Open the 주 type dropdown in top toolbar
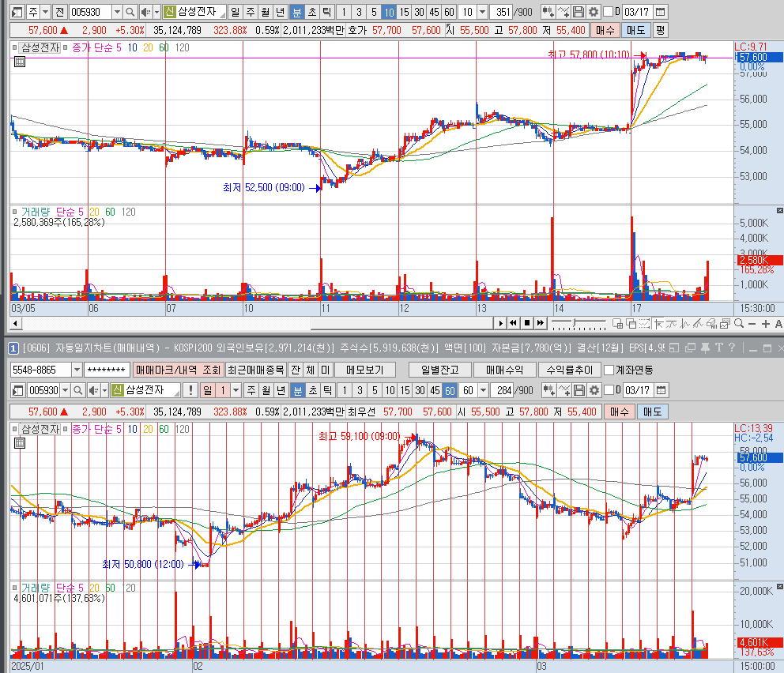 45,12
